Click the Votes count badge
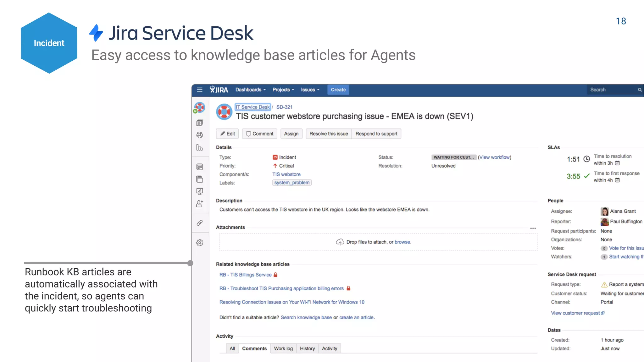 tap(604, 248)
